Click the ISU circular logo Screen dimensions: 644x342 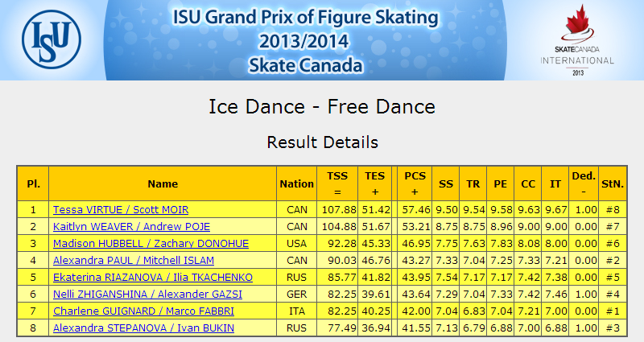[52, 39]
